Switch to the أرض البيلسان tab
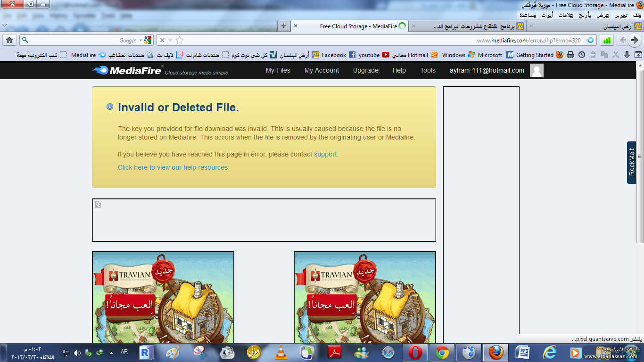644x362 pixels. click(584, 26)
